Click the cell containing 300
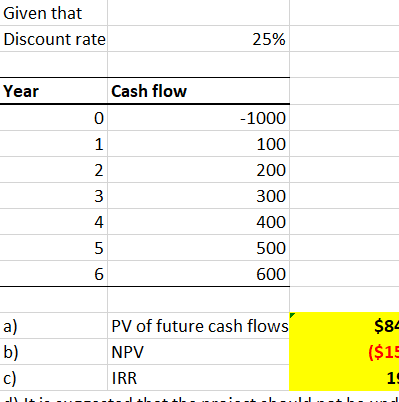The width and height of the screenshot is (399, 402). click(199, 196)
